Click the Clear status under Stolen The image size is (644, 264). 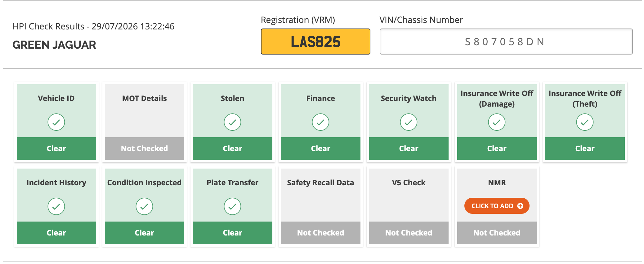232,148
